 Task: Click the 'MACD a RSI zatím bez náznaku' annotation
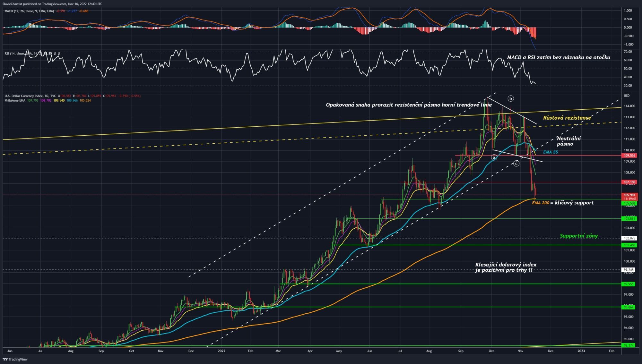point(559,57)
